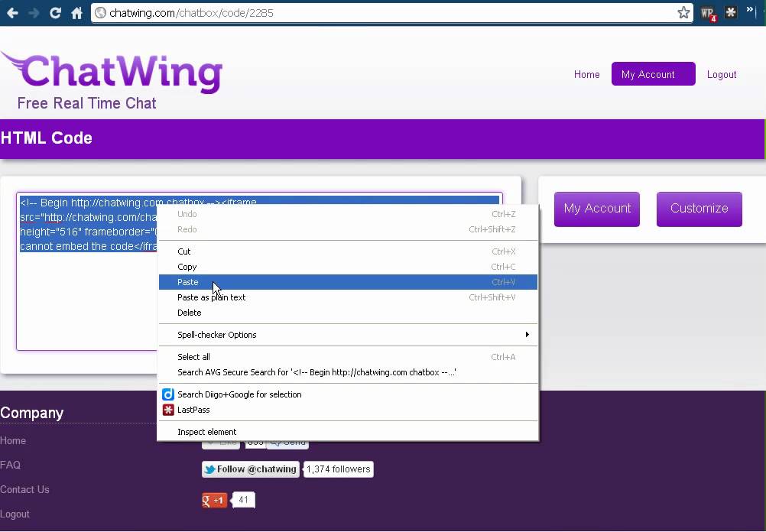Screen dimensions: 766x532
Task: Click the Company footer heading
Action: coord(32,413)
